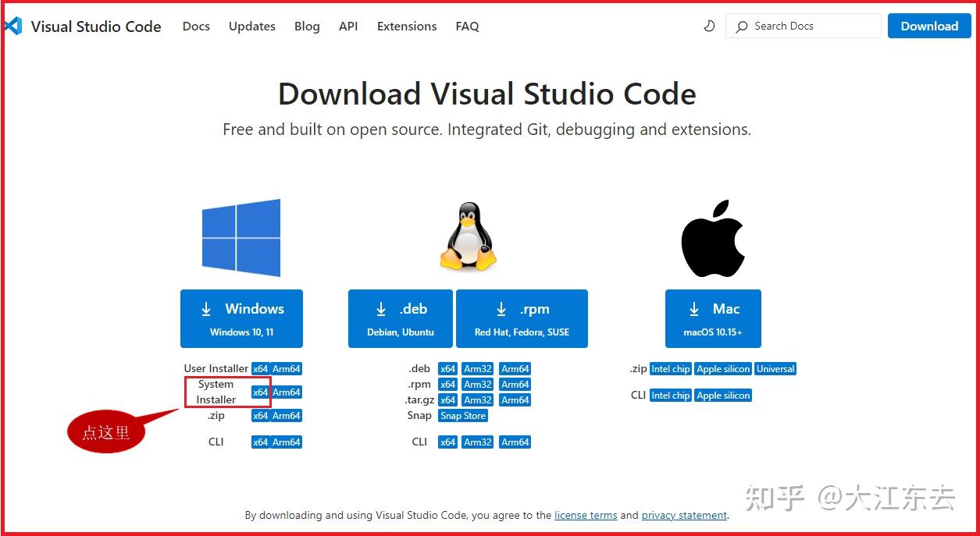Image resolution: width=980 pixels, height=536 pixels.
Task: Click the Linux penguin icon
Action: point(467,234)
